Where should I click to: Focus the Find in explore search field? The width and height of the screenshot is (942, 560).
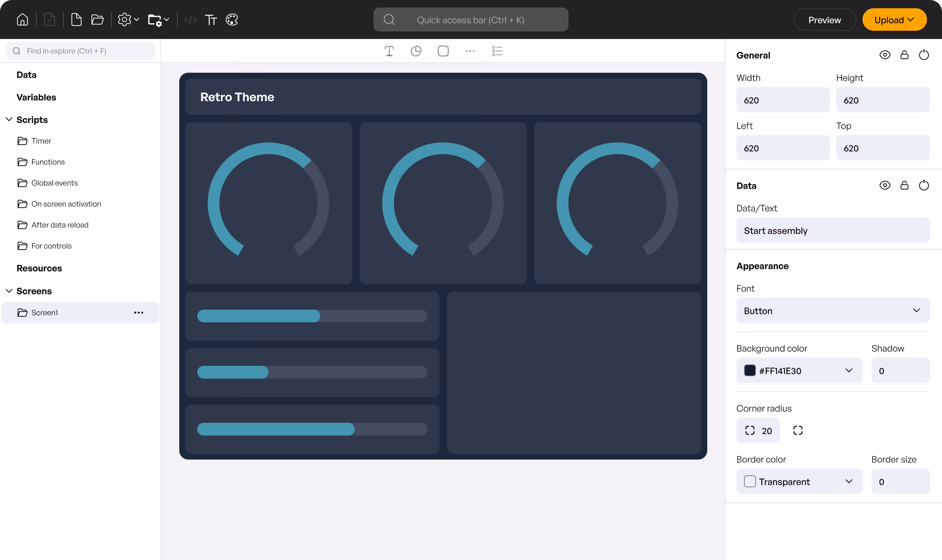[80, 51]
